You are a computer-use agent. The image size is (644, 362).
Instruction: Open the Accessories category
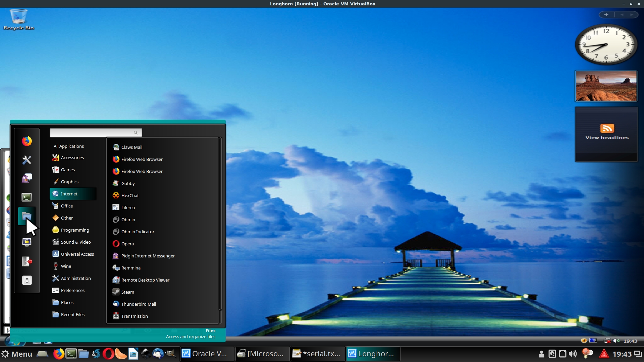[72, 158]
